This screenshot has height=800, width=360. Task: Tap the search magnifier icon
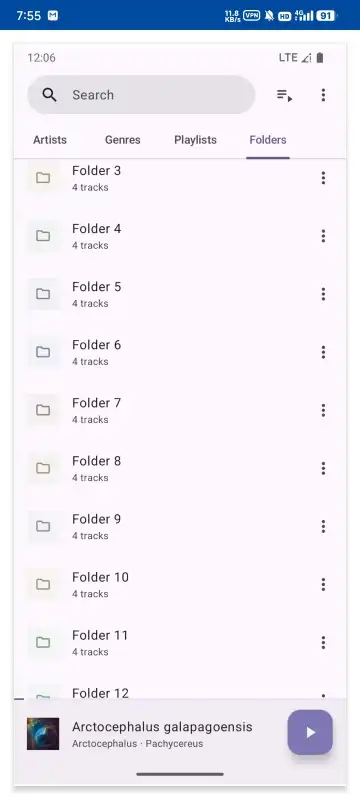click(x=49, y=95)
